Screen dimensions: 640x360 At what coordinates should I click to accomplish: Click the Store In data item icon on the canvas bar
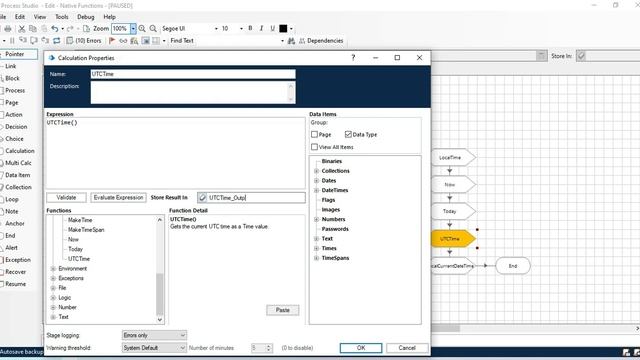click(582, 56)
